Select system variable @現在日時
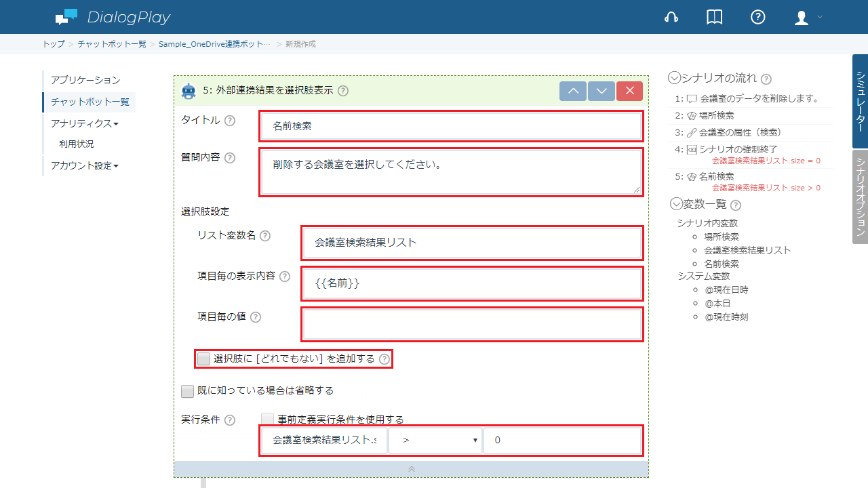This screenshot has height=488, width=868. 726,289
